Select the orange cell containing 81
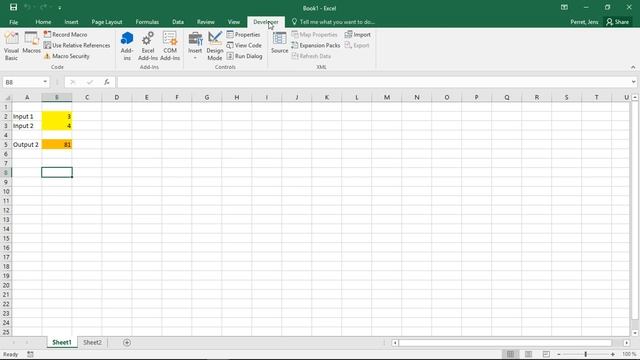This screenshot has width=640, height=360. tap(57, 144)
